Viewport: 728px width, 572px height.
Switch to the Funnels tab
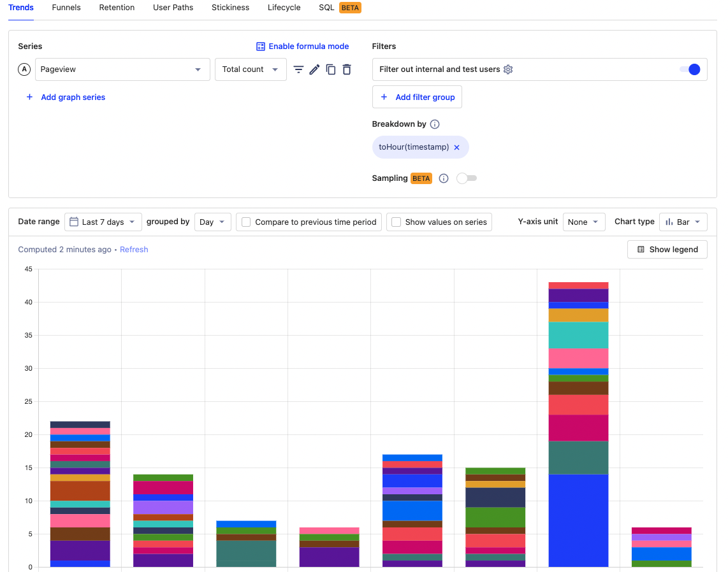pos(66,8)
